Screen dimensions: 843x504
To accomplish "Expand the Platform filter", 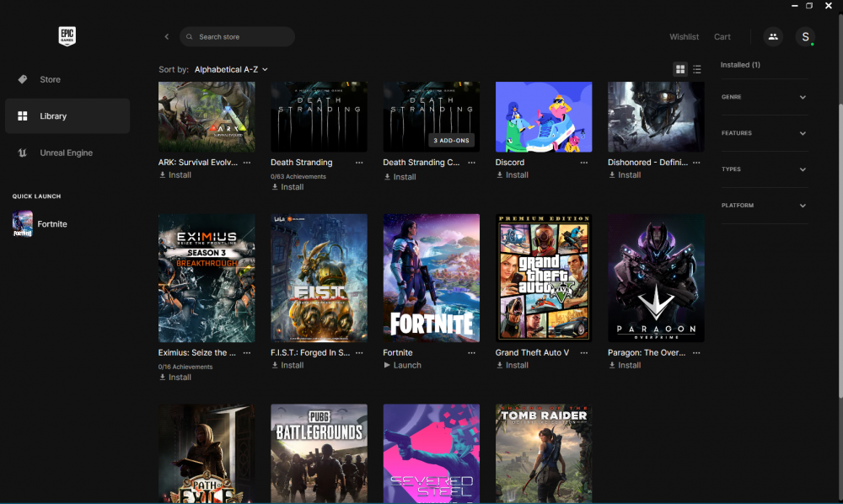I will click(x=764, y=206).
